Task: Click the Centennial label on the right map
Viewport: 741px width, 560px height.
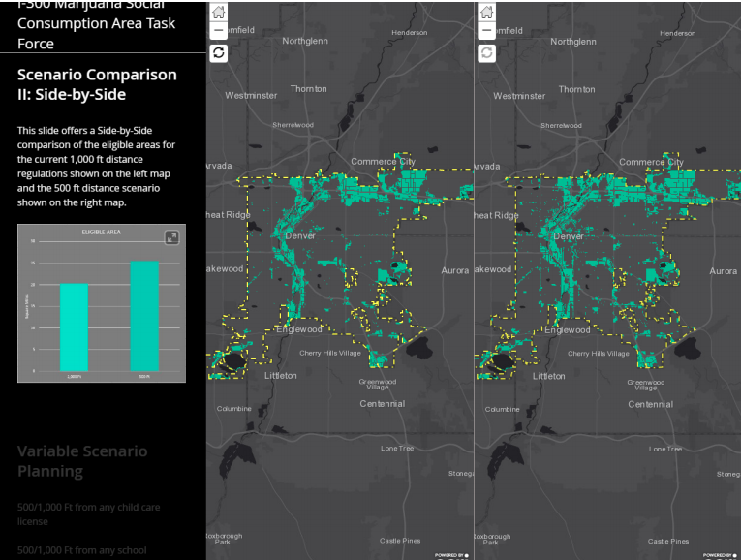Action: pyautogui.click(x=651, y=404)
